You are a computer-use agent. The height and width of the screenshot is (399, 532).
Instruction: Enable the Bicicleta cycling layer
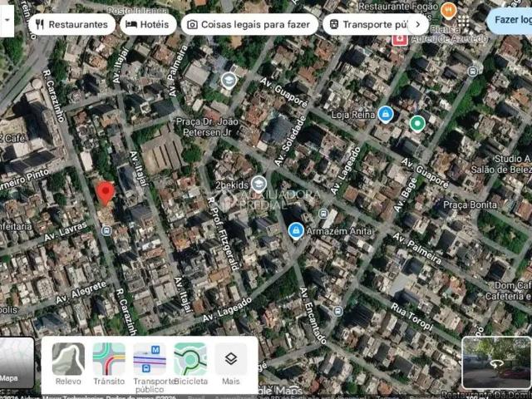pyautogui.click(x=190, y=363)
